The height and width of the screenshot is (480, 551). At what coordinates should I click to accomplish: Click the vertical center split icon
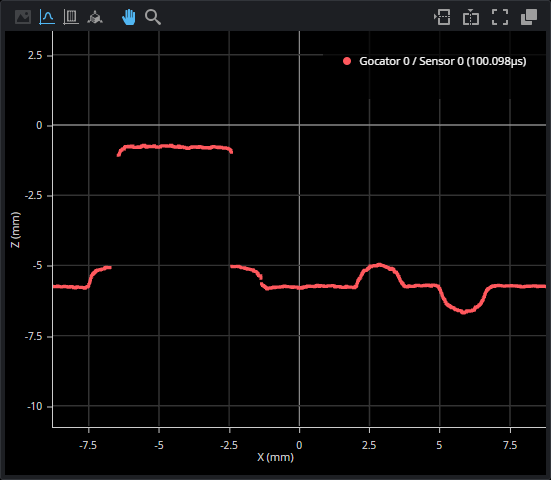coord(471,17)
